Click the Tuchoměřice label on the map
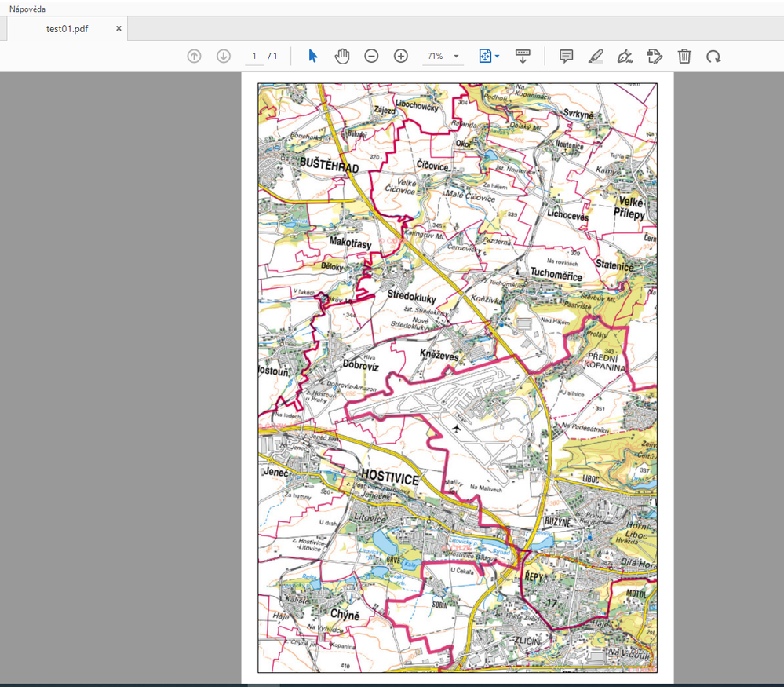Image resolution: width=784 pixels, height=687 pixels. click(556, 274)
